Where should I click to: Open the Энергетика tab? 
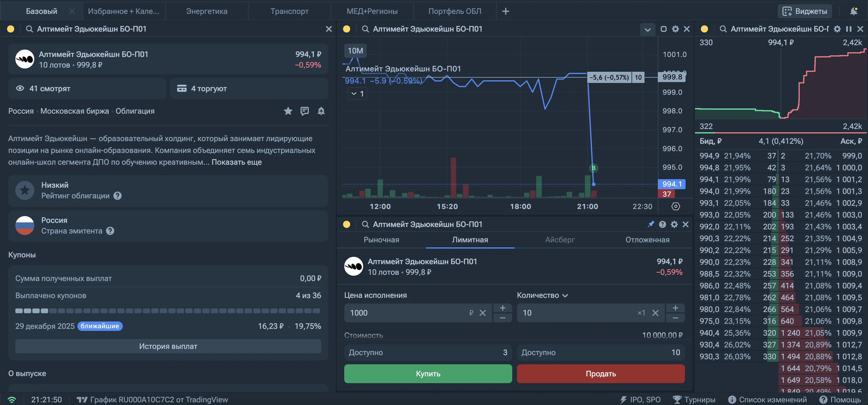[x=207, y=11]
